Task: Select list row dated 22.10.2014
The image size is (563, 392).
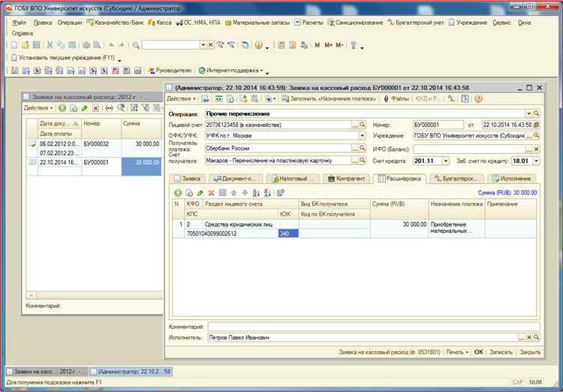Action: point(94,167)
